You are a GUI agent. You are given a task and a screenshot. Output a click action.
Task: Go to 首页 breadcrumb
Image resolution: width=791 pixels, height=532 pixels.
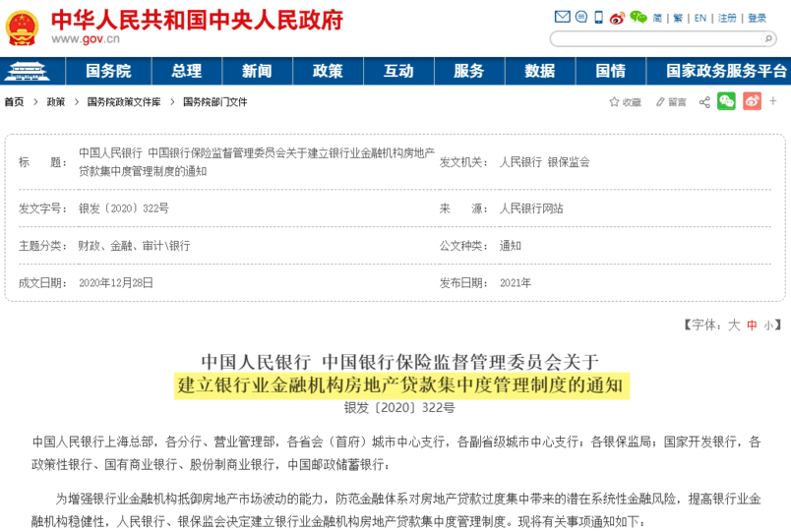click(x=14, y=102)
